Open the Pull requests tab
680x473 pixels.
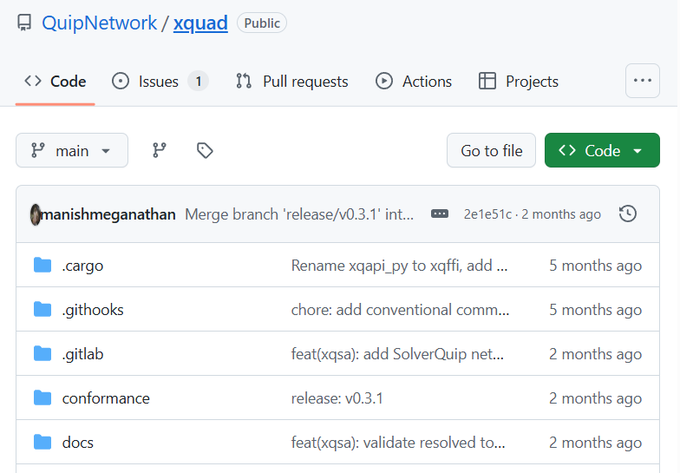[291, 81]
